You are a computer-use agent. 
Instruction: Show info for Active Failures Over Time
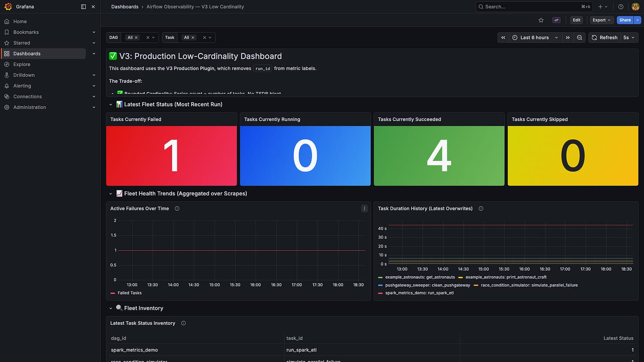click(x=177, y=209)
